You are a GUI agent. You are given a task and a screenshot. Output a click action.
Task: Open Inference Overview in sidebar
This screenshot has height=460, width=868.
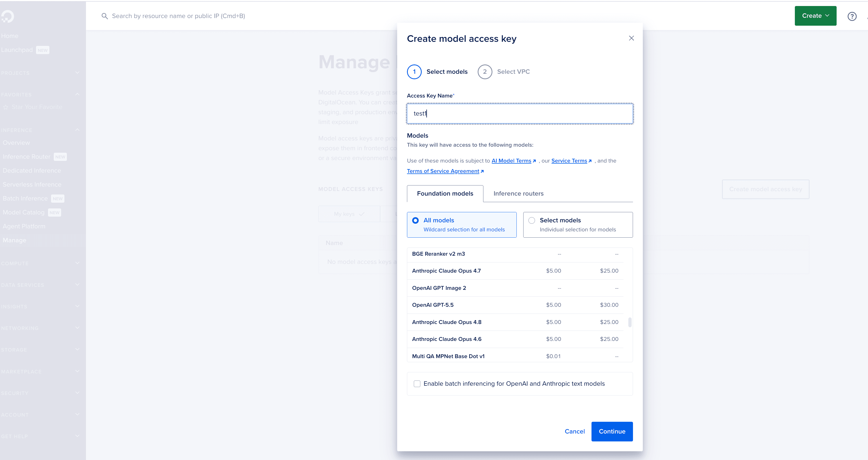click(x=16, y=143)
